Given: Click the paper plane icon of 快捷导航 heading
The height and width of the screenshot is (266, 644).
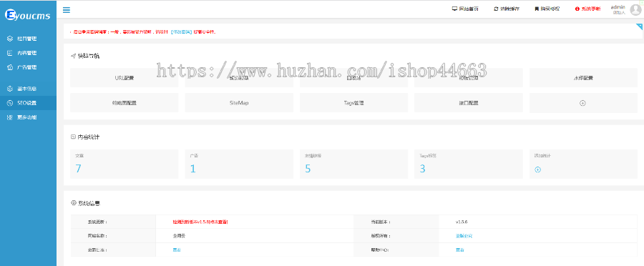Looking at the screenshot, I should click(73, 56).
